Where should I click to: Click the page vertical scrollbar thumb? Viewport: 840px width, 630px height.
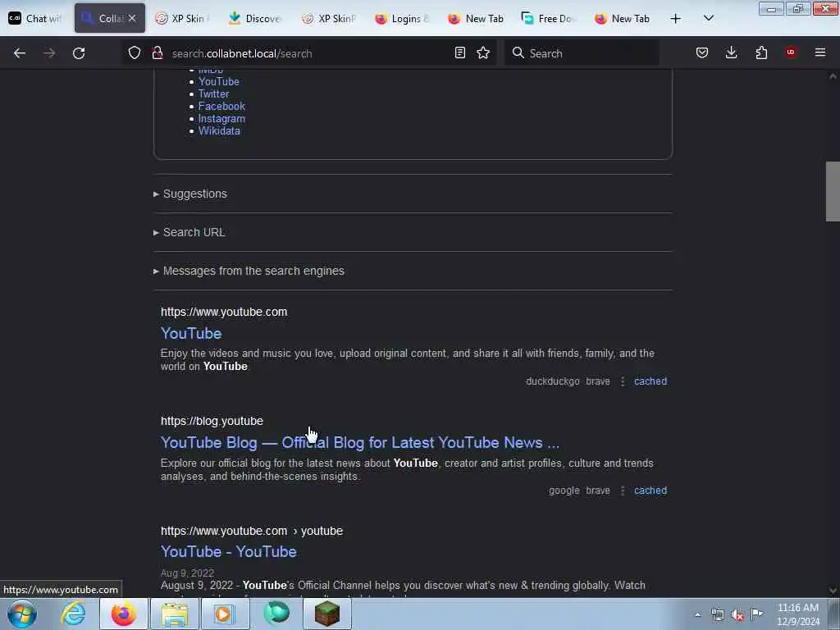pyautogui.click(x=833, y=191)
